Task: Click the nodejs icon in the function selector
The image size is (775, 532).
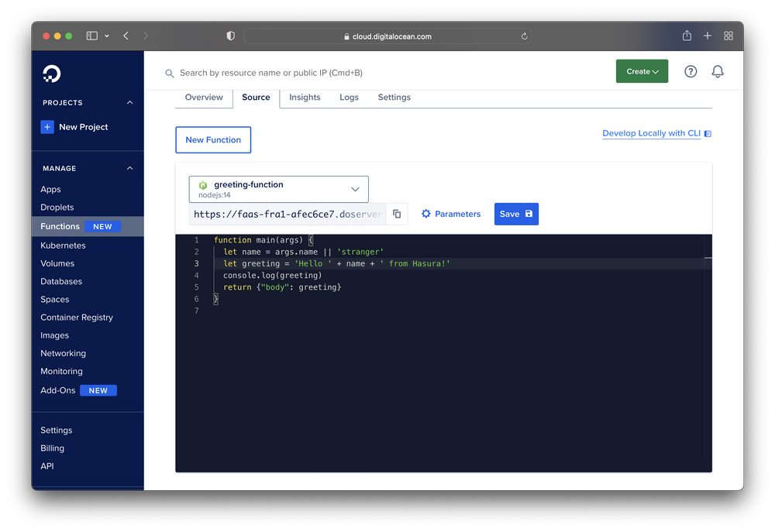Action: (x=203, y=185)
